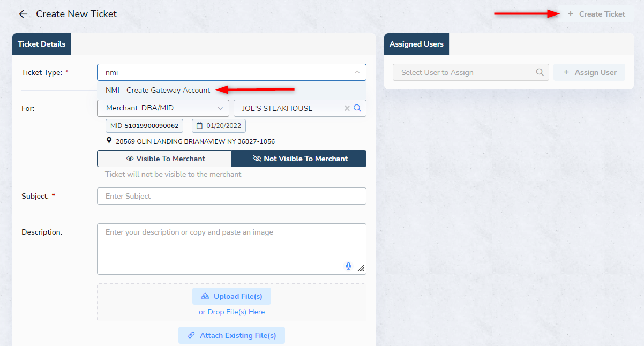Collapse the Ticket Type dropdown chevron
Screen dimensions: 644x346
(x=357, y=72)
